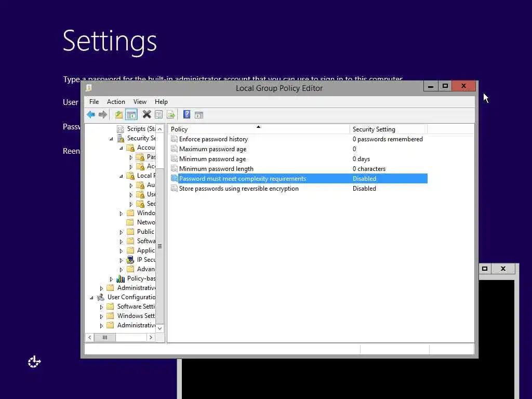Click the icon of Store passwords using reversible encryption
This screenshot has height=399, width=532.
[x=174, y=188]
